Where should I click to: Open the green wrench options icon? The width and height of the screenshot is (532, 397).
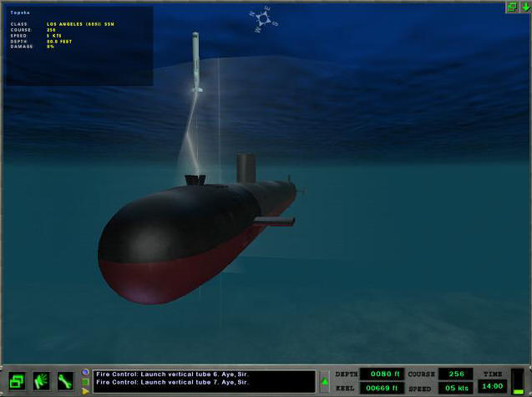(65, 381)
